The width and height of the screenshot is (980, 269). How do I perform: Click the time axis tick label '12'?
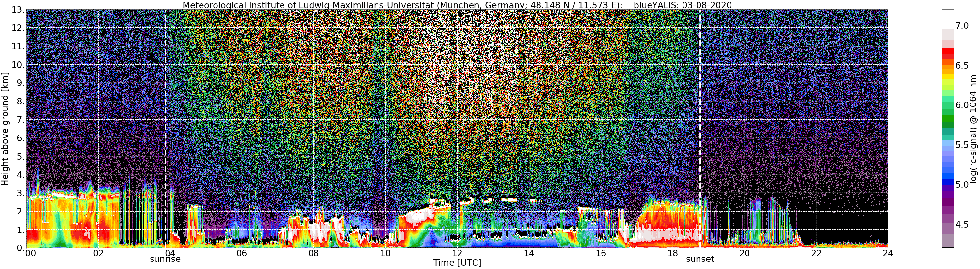pos(457,254)
